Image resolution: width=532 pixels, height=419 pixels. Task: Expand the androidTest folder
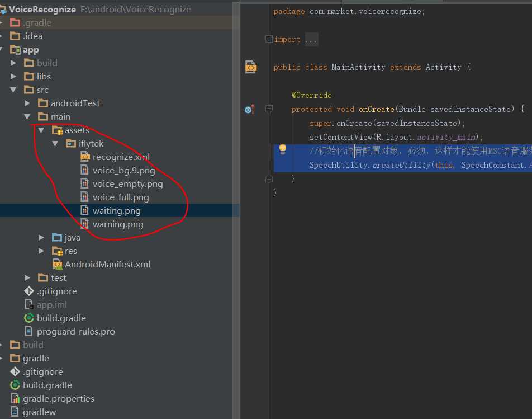[x=27, y=103]
